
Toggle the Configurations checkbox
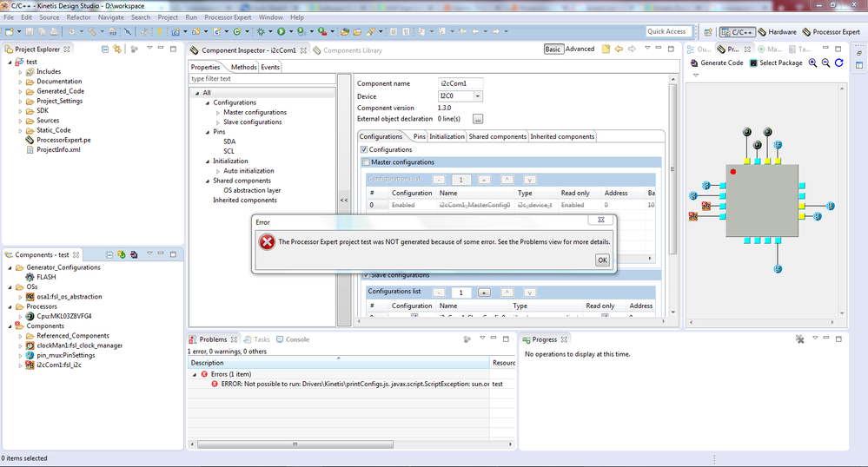point(364,150)
